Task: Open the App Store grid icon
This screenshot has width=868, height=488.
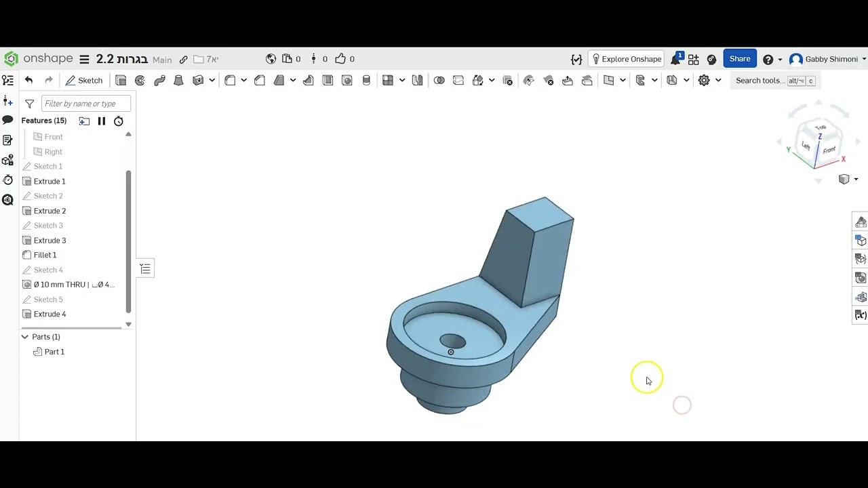Action: [693, 60]
